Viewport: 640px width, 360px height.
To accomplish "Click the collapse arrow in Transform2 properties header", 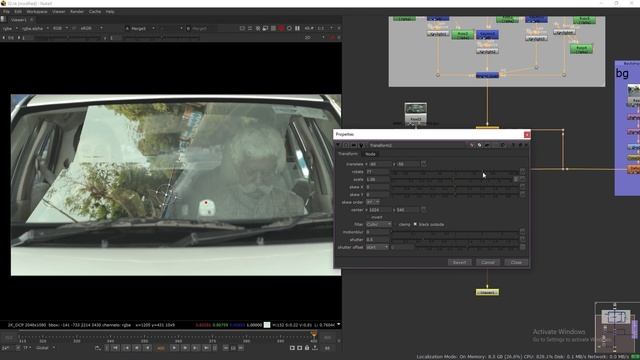I will click(x=338, y=145).
